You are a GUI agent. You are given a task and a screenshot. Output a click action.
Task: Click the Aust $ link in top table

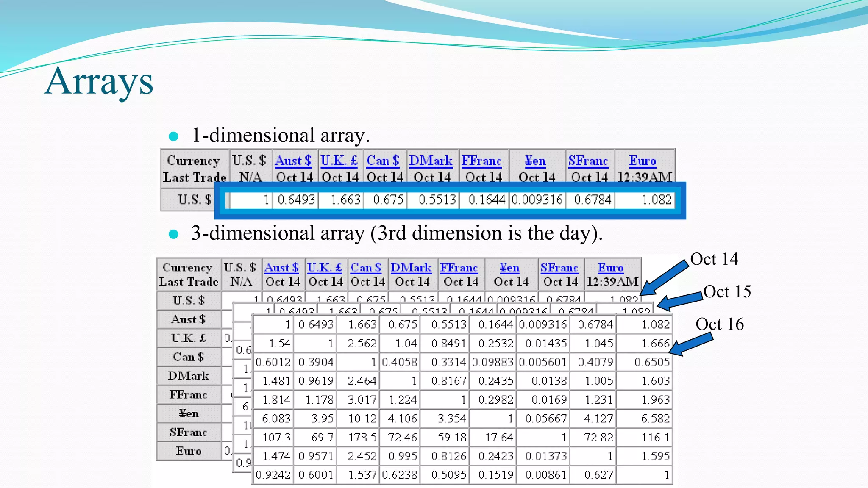(293, 161)
